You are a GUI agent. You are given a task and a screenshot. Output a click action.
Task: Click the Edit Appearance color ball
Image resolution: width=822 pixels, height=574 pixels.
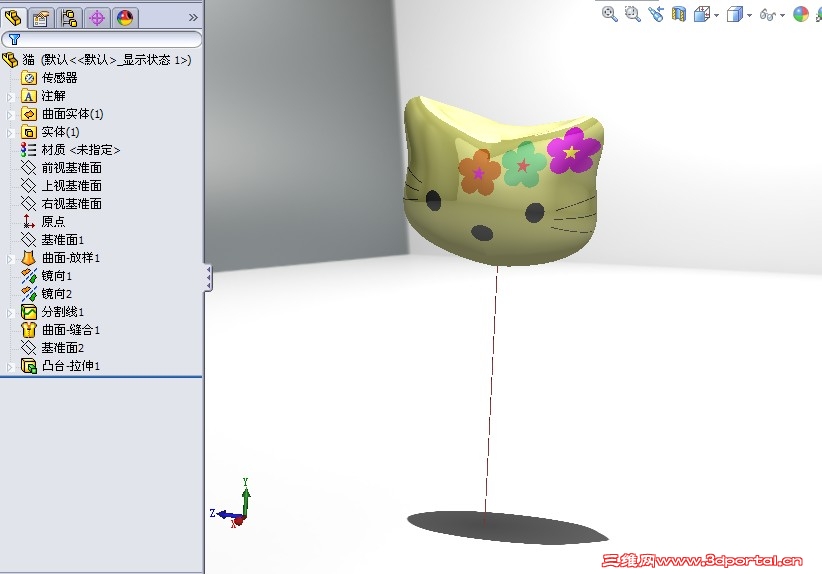point(801,14)
